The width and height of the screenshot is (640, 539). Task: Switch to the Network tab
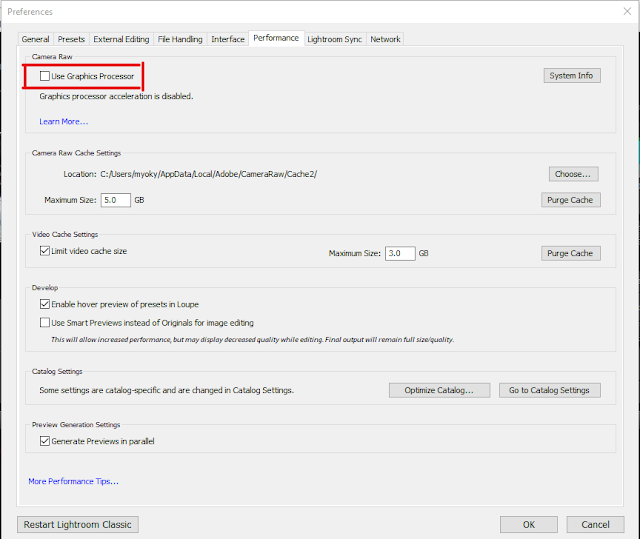click(385, 39)
